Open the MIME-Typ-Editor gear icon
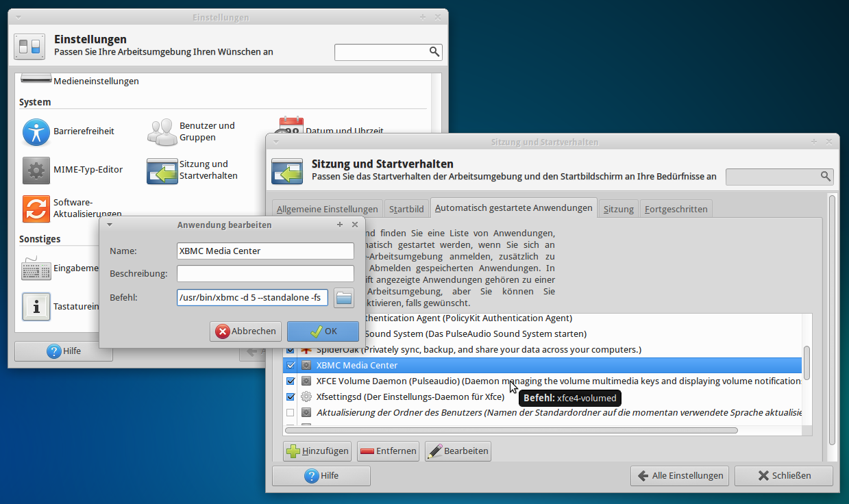The image size is (849, 504). (x=36, y=170)
